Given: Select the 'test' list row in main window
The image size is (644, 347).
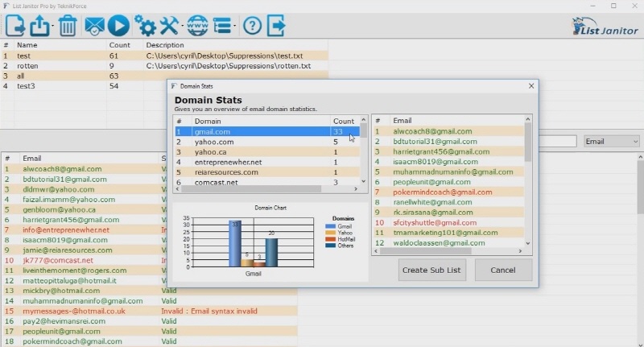Looking at the screenshot, I should click(x=164, y=56).
